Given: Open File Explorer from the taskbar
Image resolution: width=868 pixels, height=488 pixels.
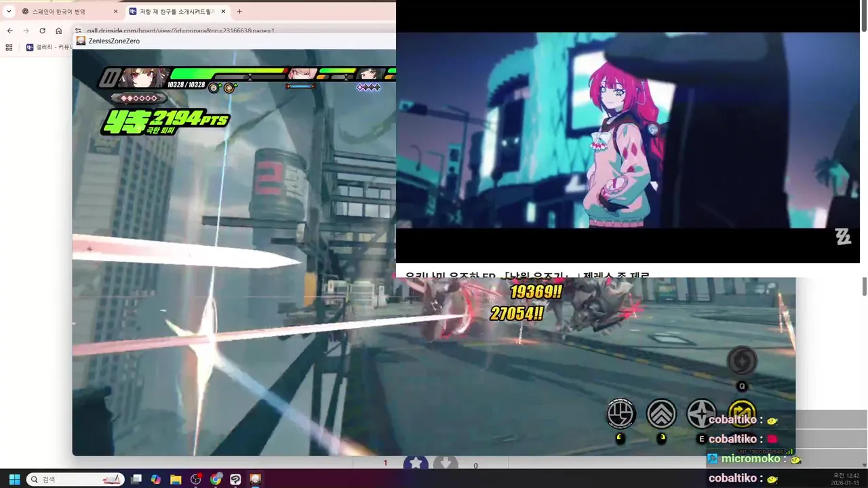Looking at the screenshot, I should [176, 479].
